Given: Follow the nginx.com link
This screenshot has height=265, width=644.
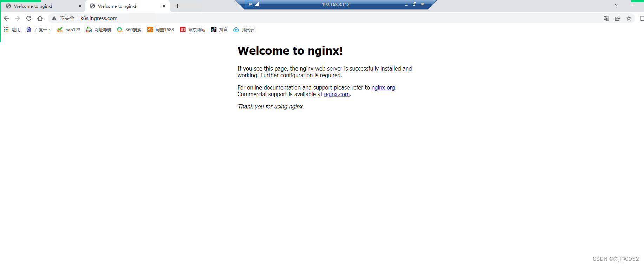Looking at the screenshot, I should coord(337,94).
